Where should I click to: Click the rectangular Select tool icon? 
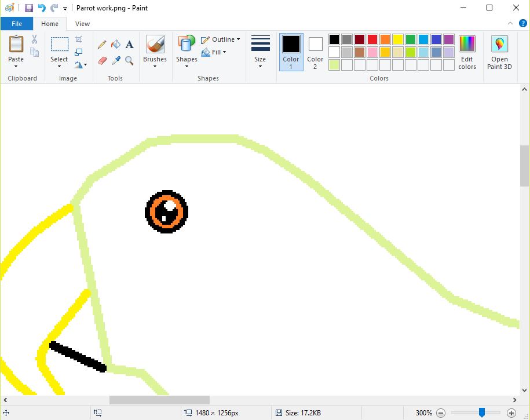pos(60,44)
